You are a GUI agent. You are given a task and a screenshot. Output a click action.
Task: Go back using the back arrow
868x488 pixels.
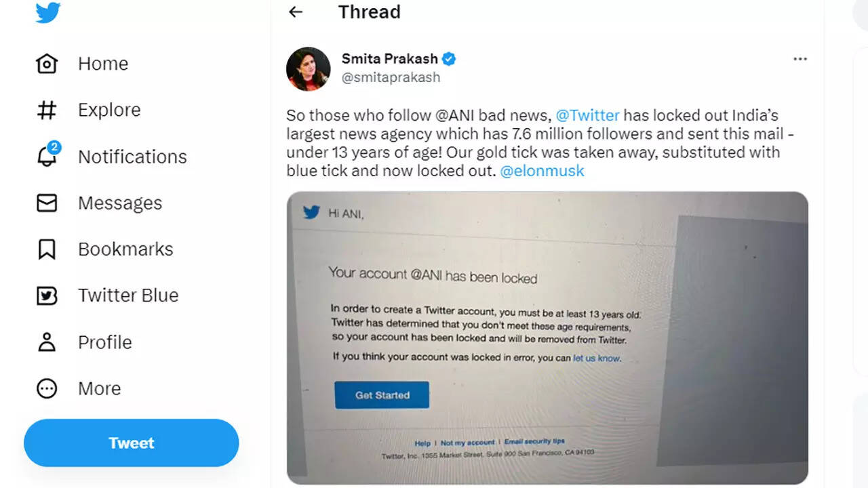pyautogui.click(x=295, y=12)
